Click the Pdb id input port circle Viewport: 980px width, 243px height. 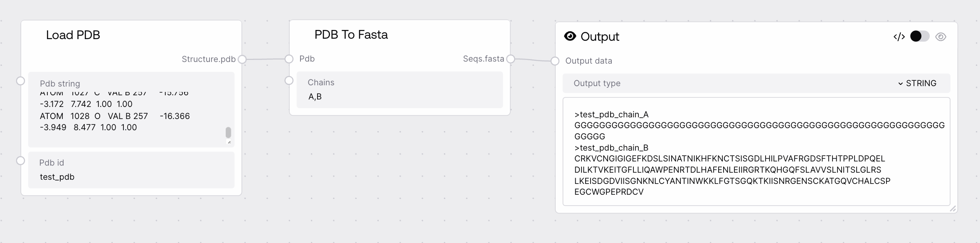pyautogui.click(x=20, y=161)
